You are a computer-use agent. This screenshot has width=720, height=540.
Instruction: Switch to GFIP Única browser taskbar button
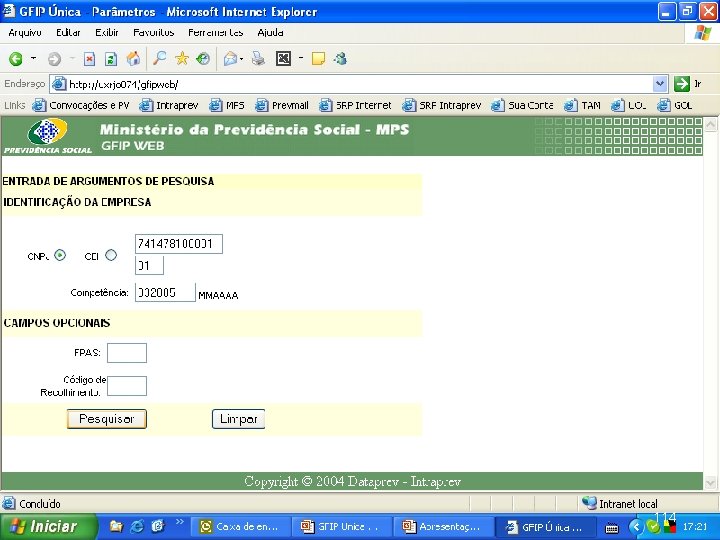click(546, 527)
